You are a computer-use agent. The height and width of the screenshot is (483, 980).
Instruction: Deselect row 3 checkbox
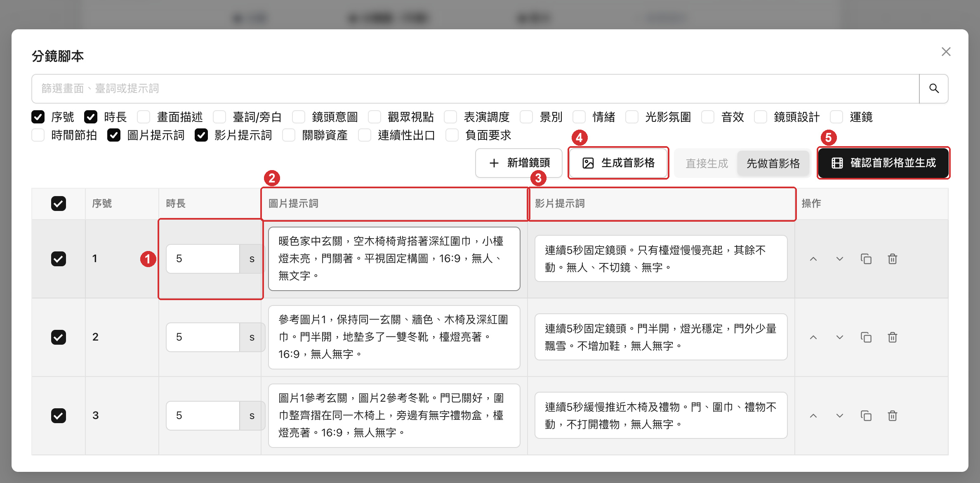(x=59, y=416)
